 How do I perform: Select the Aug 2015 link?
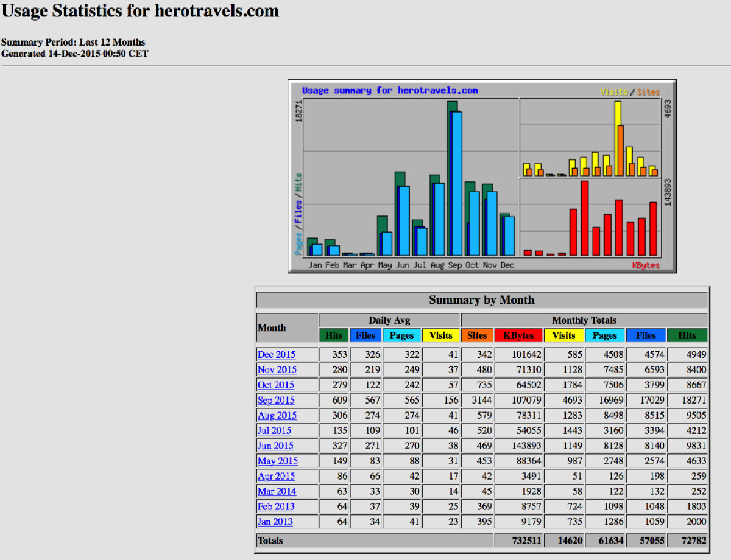pyautogui.click(x=277, y=415)
